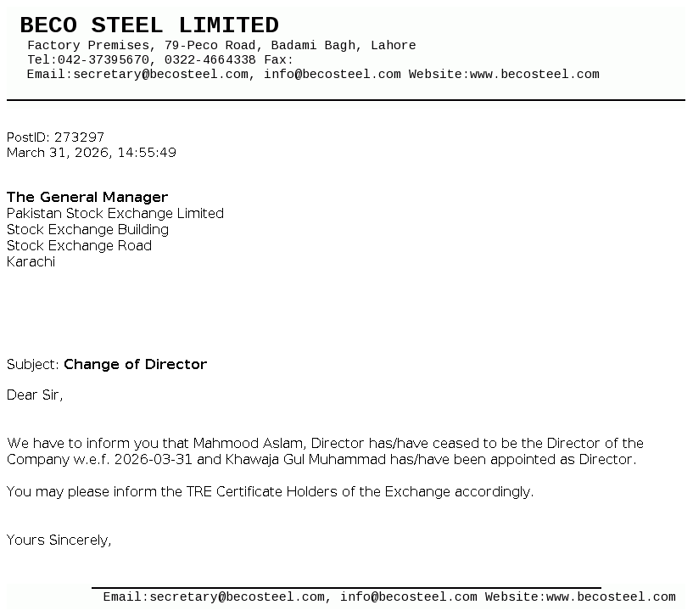Click the 'Karachi' address line

(x=31, y=262)
